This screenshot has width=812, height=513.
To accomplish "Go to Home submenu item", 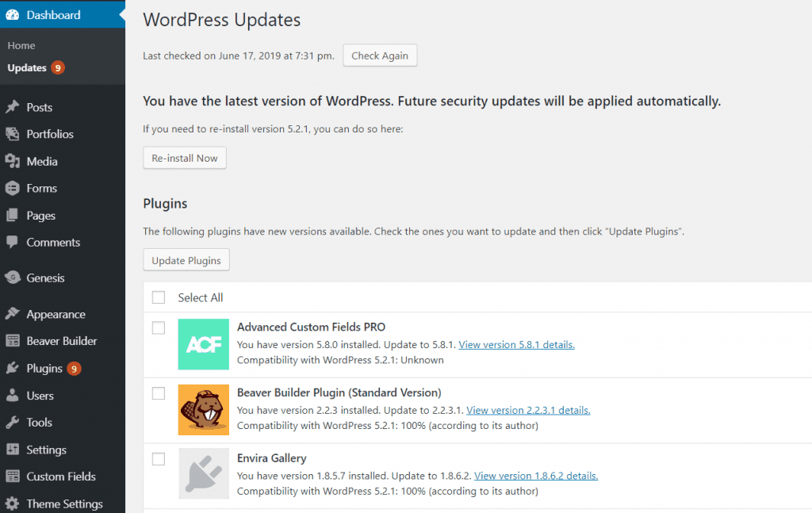I will click(x=21, y=45).
